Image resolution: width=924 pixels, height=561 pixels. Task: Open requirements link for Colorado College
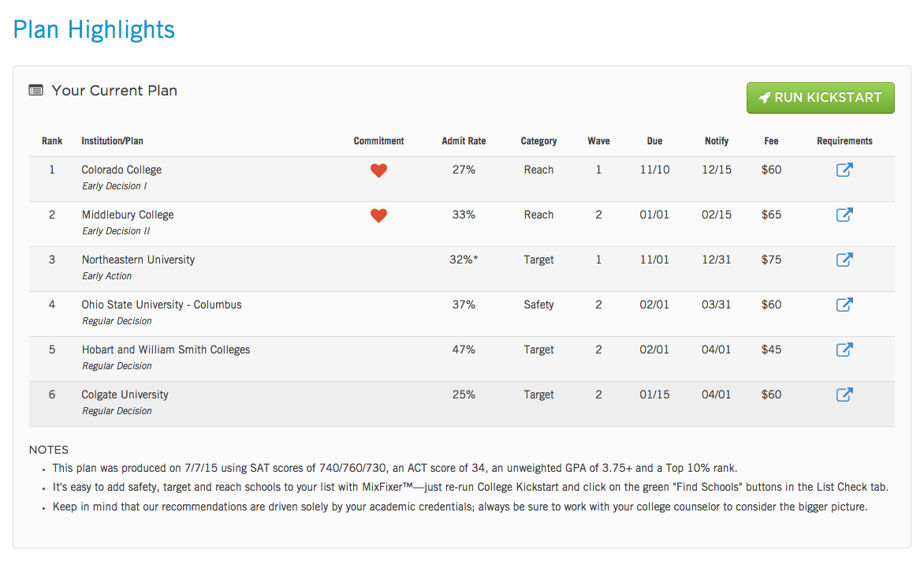[x=844, y=170]
